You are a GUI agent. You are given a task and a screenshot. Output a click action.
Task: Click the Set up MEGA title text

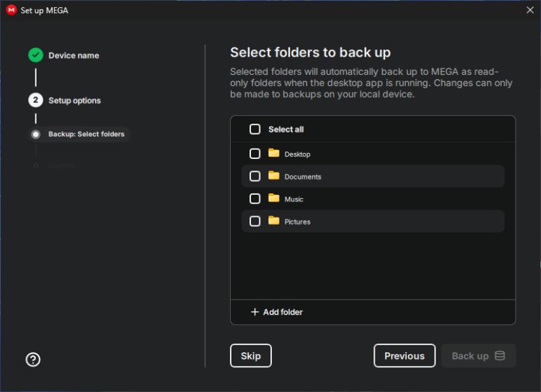44,10
